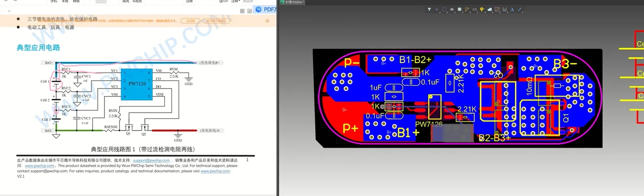Click the page layout icon beside grid icon
The height and width of the screenshot is (196, 644).
click(249, 11)
